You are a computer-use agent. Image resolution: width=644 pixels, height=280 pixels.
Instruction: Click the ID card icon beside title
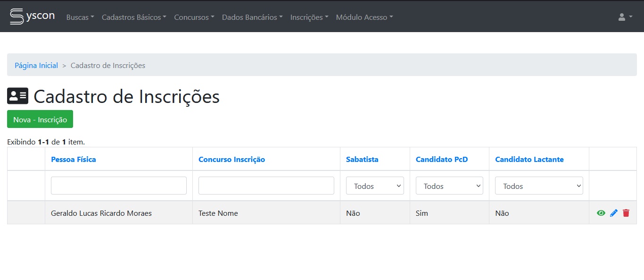(18, 96)
